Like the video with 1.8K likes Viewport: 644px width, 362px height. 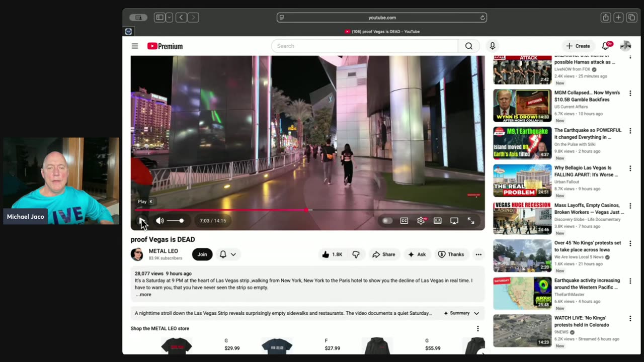tap(332, 254)
